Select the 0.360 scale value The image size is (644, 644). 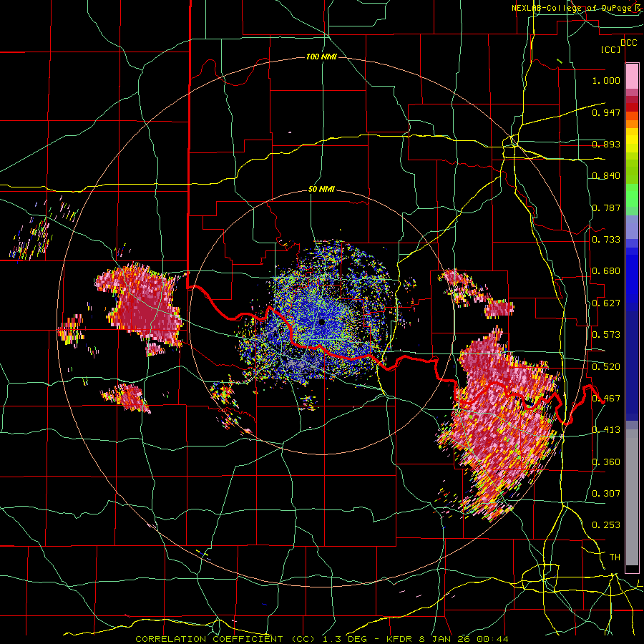coord(606,462)
